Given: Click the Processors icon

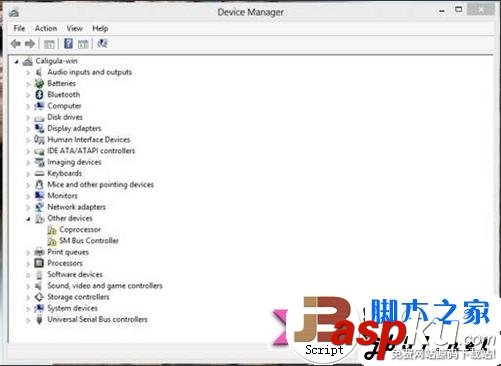Looking at the screenshot, I should (39, 263).
